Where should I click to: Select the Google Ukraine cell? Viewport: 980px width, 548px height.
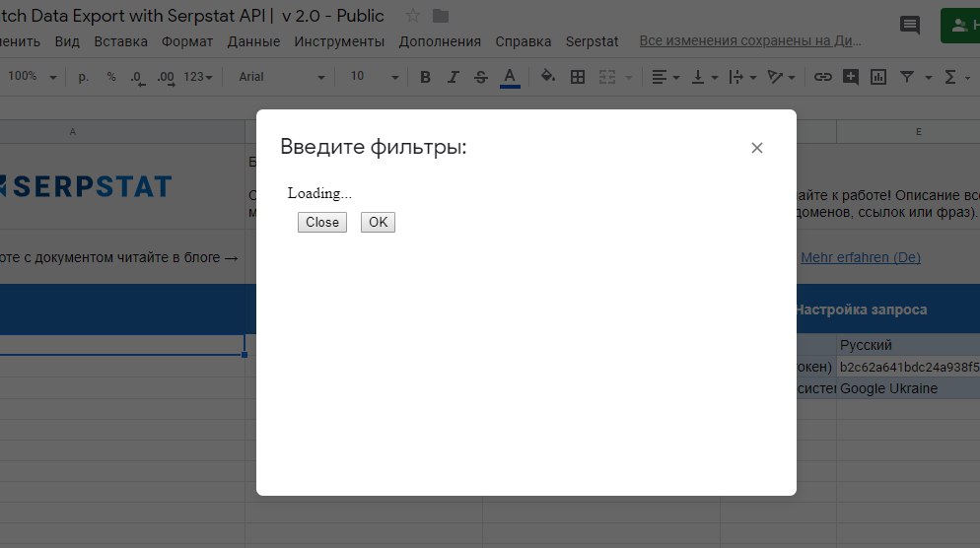(x=909, y=388)
